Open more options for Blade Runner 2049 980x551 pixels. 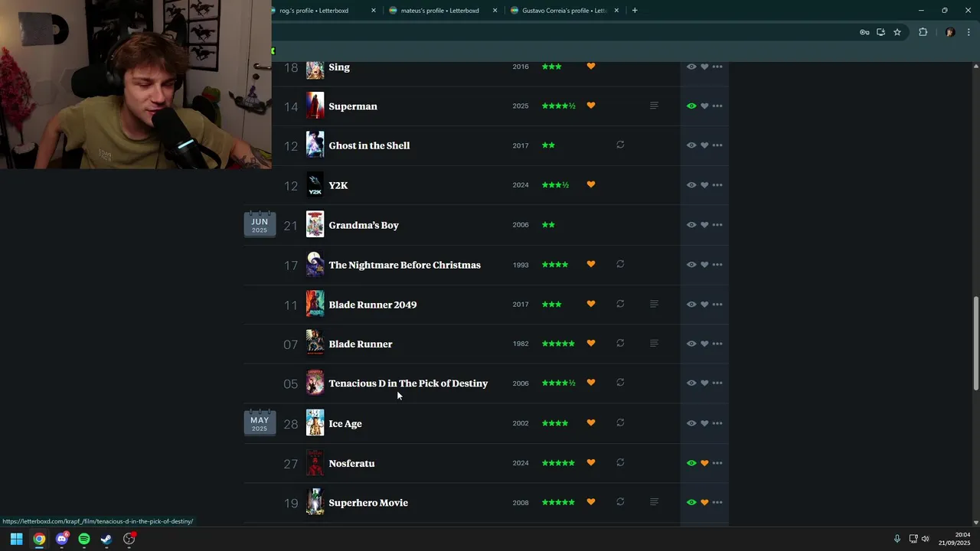717,305
